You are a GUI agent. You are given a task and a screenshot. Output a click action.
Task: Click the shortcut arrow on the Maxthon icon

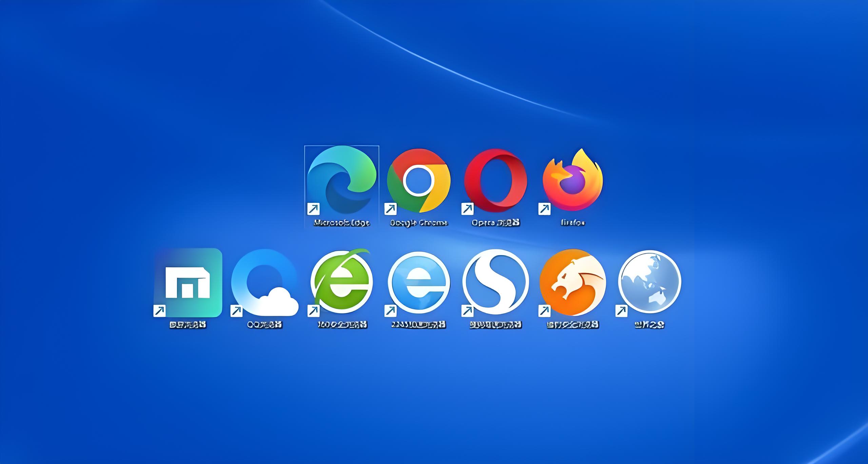(159, 310)
